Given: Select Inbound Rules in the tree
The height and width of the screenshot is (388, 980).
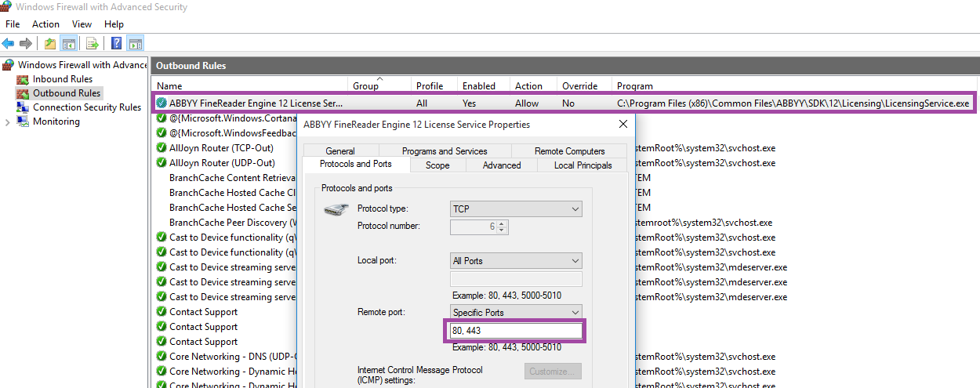Looking at the screenshot, I should tap(63, 79).
